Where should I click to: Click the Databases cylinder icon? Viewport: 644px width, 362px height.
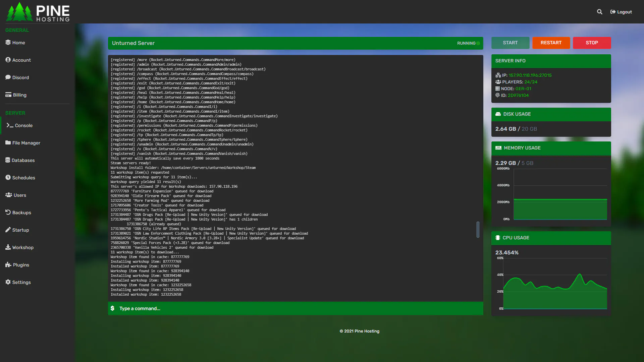pos(8,160)
